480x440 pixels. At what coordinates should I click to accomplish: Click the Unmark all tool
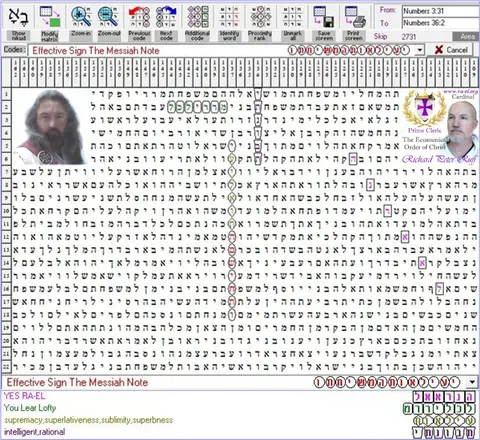[x=292, y=22]
